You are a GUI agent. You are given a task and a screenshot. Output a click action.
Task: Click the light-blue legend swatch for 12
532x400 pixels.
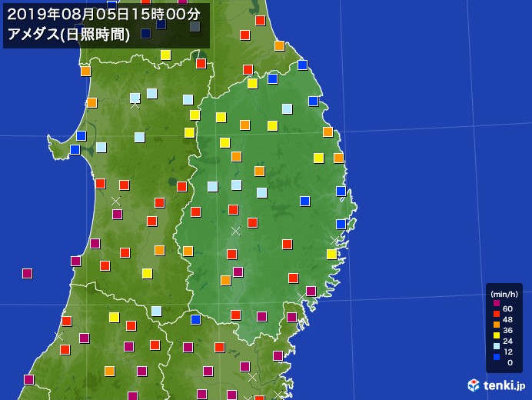pos(497,346)
